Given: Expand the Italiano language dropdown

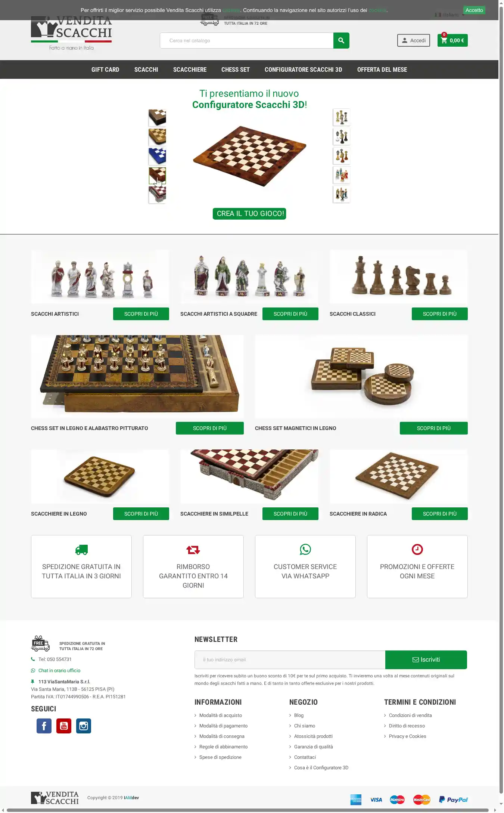Looking at the screenshot, I should (450, 15).
